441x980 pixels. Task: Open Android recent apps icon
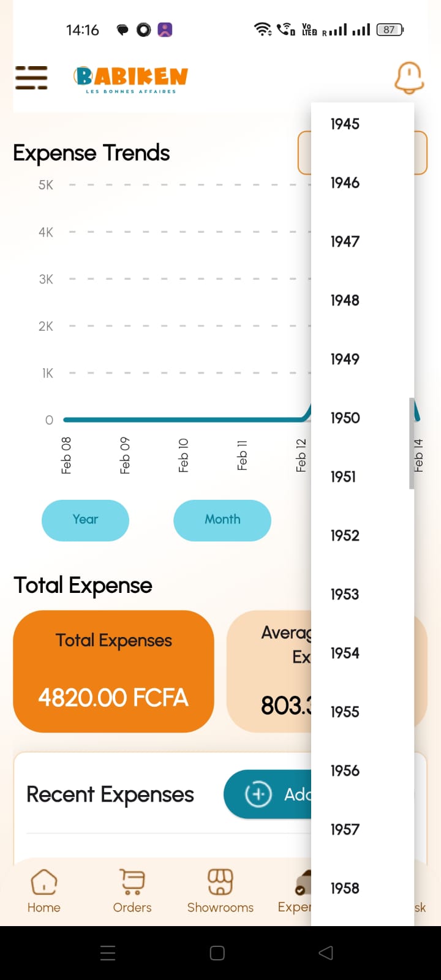108,952
